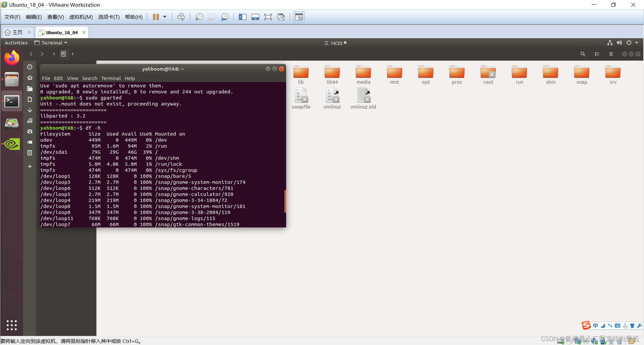Image resolution: width=644 pixels, height=345 pixels.
Task: Switch to VMware Unity mode icon
Action: (x=281, y=17)
